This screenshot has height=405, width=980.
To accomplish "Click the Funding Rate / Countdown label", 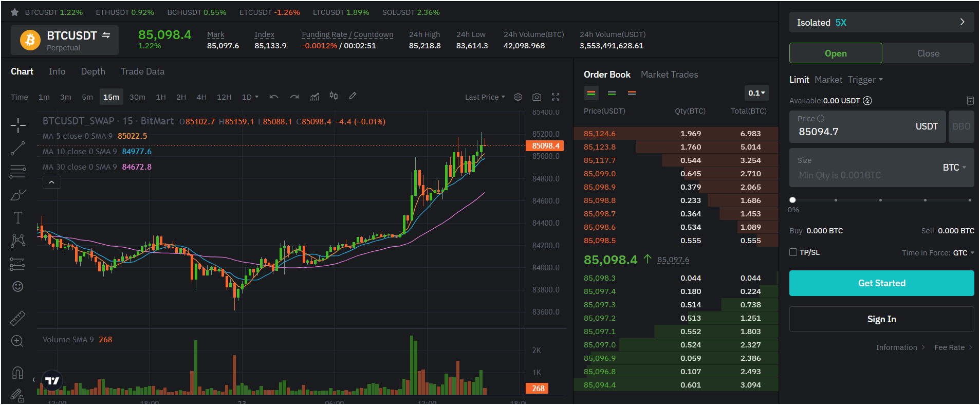I will (x=347, y=34).
